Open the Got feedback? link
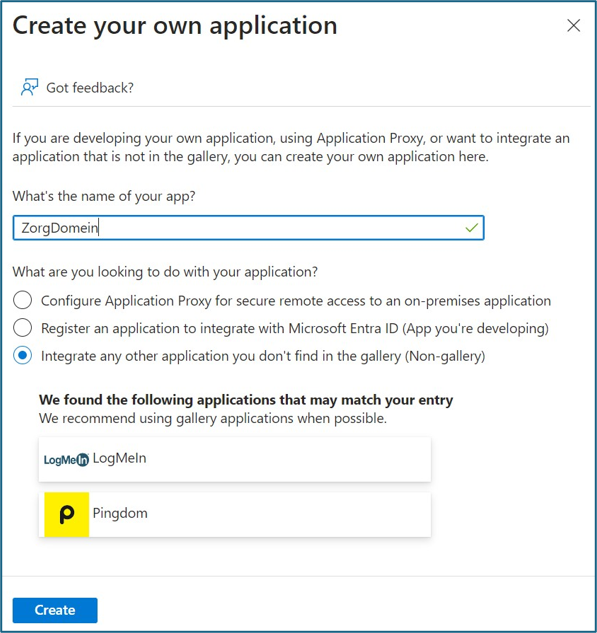Image resolution: width=597 pixels, height=633 pixels. click(x=90, y=88)
